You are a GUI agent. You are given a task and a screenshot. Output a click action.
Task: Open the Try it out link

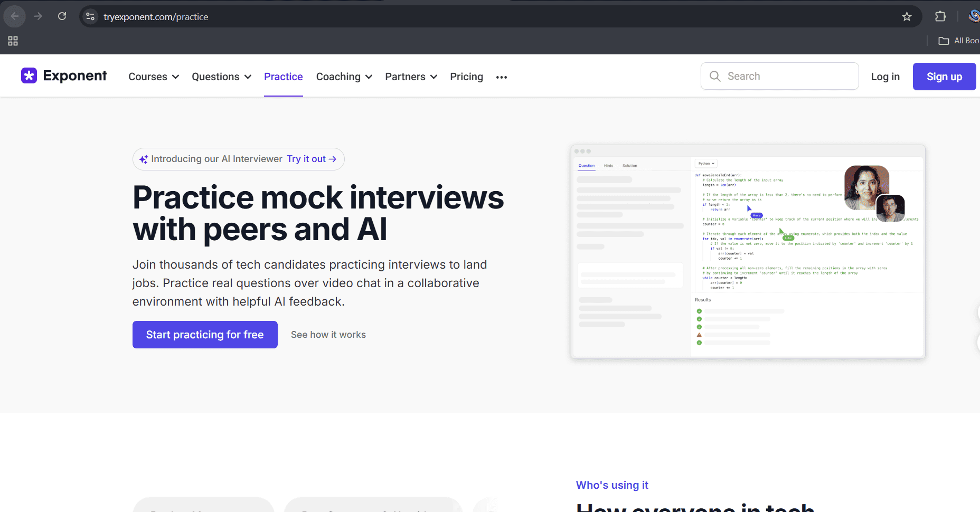tap(312, 159)
